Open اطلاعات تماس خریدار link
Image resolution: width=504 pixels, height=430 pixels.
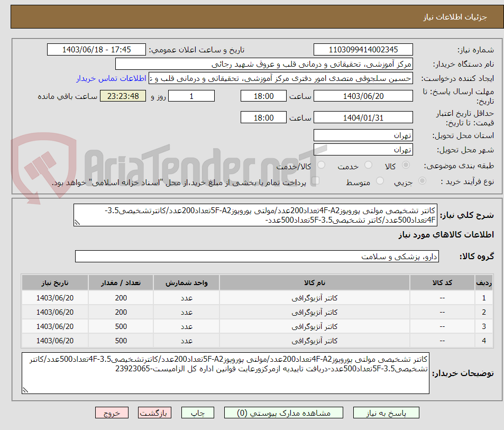tap(111, 78)
